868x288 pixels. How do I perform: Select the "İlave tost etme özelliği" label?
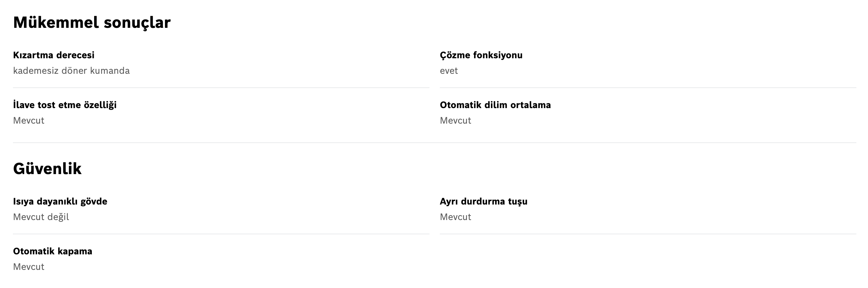[x=65, y=105]
